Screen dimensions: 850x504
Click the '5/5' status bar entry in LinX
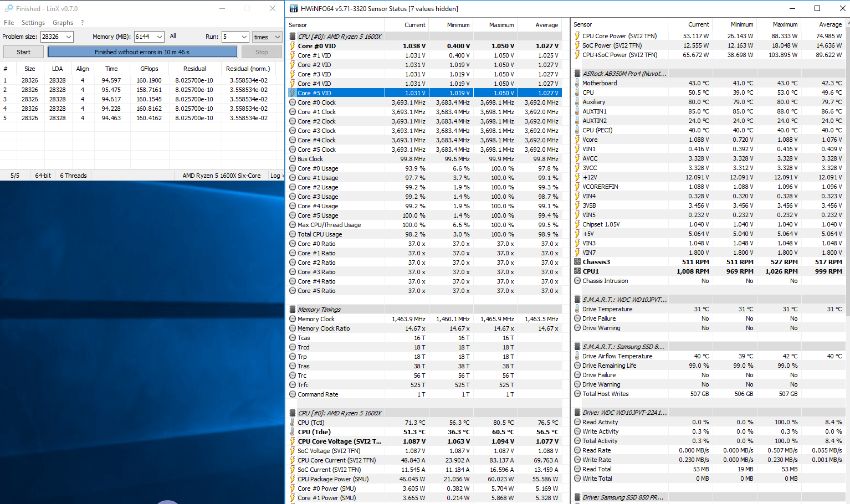coord(15,176)
